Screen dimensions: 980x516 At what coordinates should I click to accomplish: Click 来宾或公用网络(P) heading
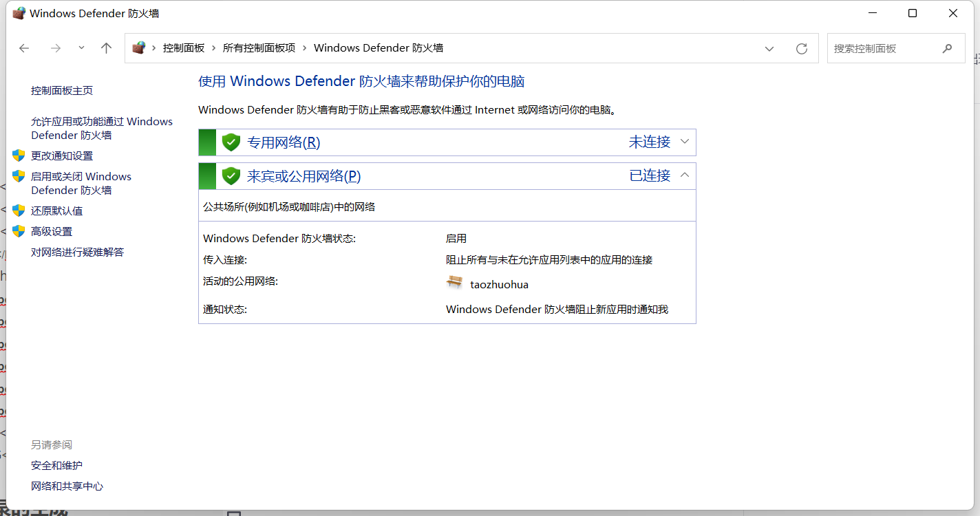pyautogui.click(x=304, y=176)
